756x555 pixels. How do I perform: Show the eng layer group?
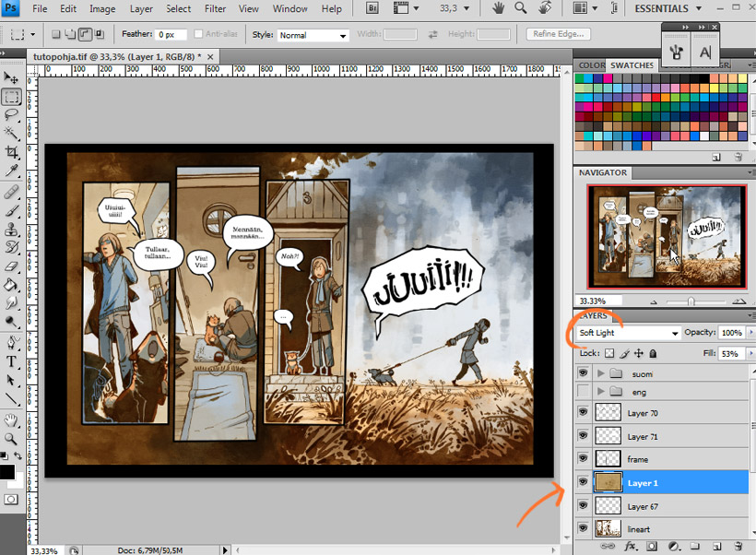click(x=583, y=392)
